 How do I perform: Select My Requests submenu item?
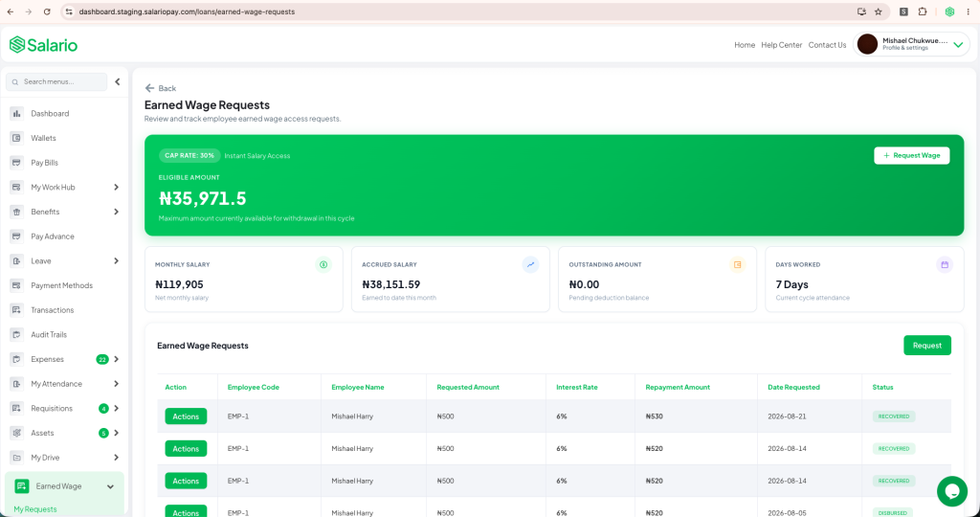[x=35, y=509]
